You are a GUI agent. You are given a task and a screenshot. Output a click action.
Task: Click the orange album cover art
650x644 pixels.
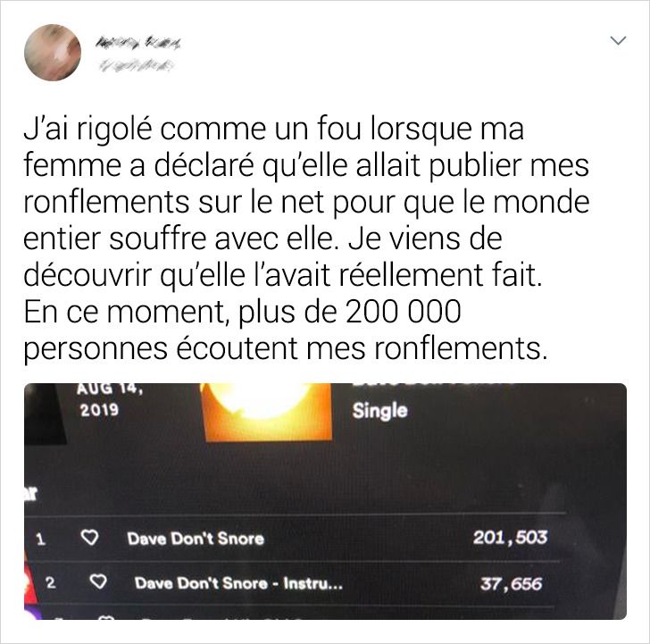click(266, 412)
